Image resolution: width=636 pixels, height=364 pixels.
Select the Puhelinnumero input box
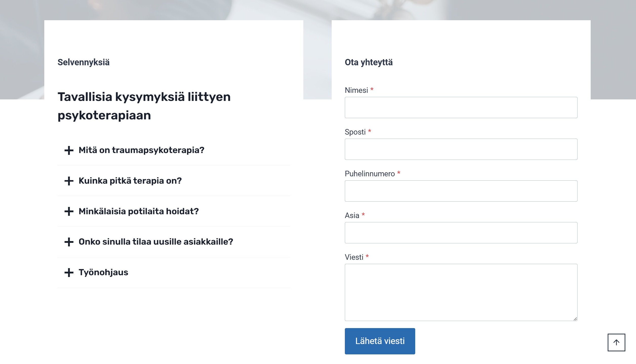[x=461, y=191]
